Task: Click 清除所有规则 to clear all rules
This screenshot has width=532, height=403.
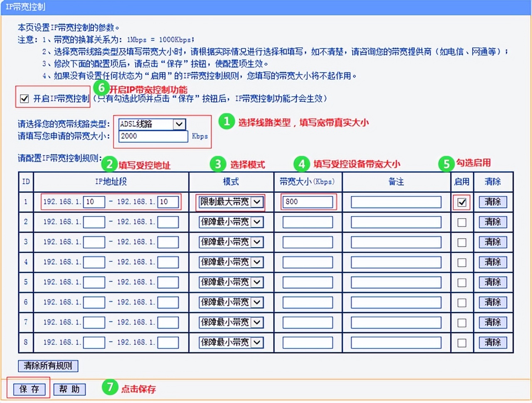Action: (x=48, y=366)
